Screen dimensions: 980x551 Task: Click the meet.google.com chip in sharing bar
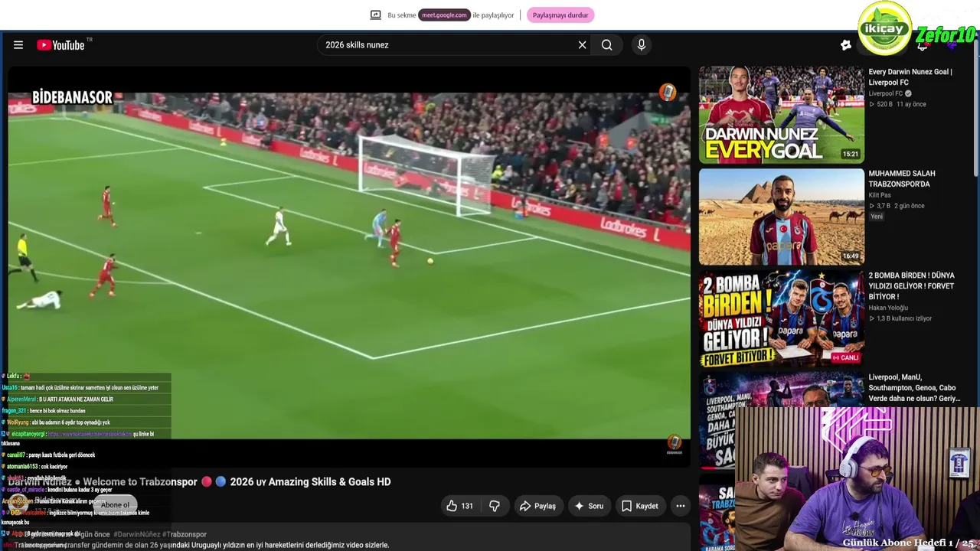tap(444, 15)
